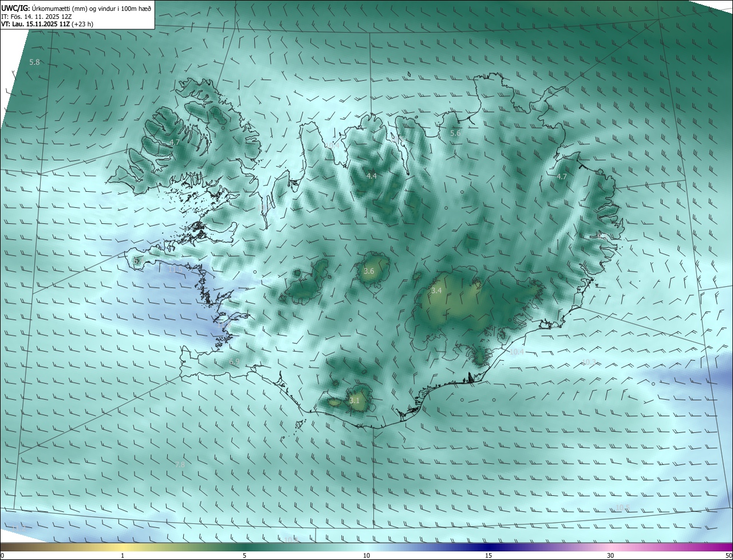
Task: Click the initial time line 'IT: Fös. 14. 11. 2025 12Z'
Action: coord(36,16)
